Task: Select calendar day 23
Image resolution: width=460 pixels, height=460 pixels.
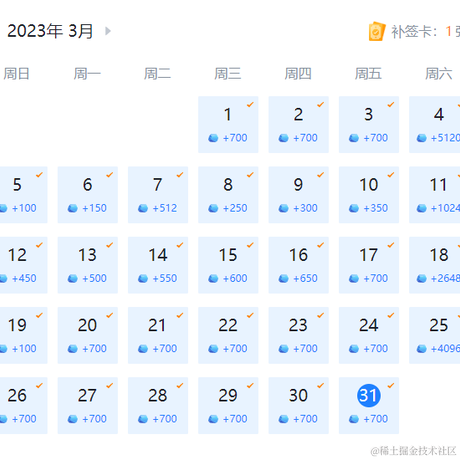Action: 298,336
